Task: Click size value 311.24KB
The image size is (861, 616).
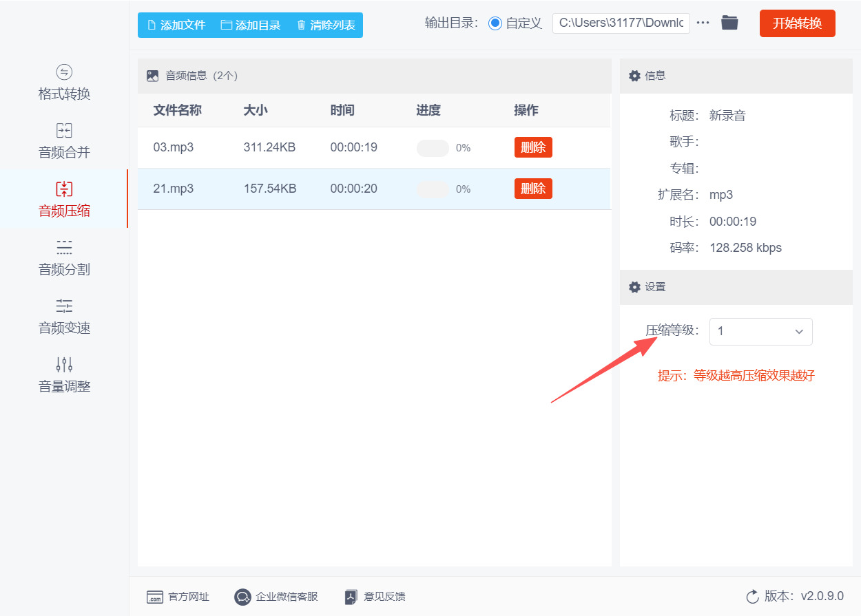Action: (x=269, y=147)
